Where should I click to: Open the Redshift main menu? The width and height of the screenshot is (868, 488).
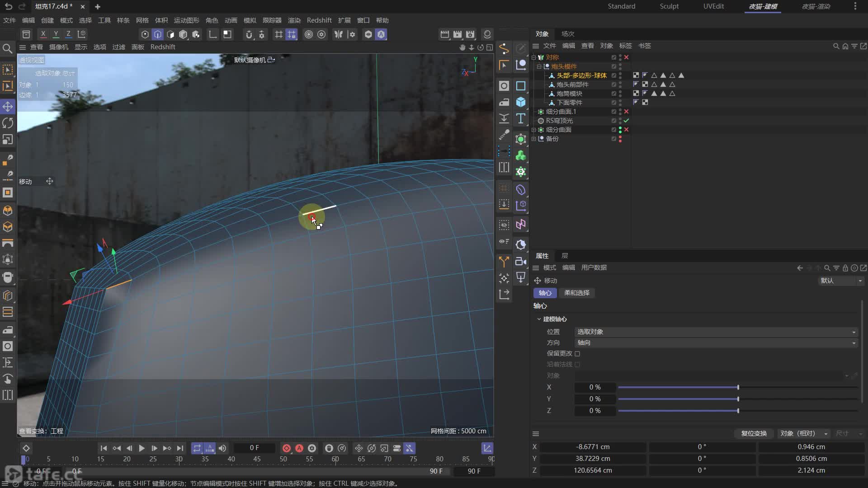(319, 20)
